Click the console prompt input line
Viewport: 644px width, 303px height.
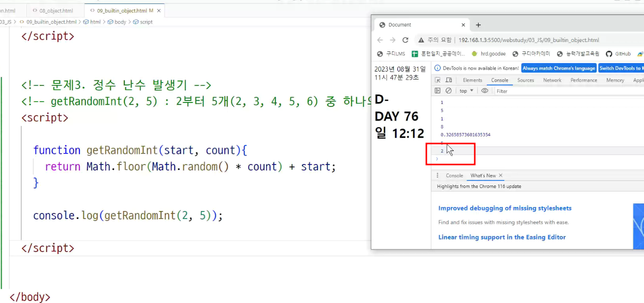click(540, 159)
